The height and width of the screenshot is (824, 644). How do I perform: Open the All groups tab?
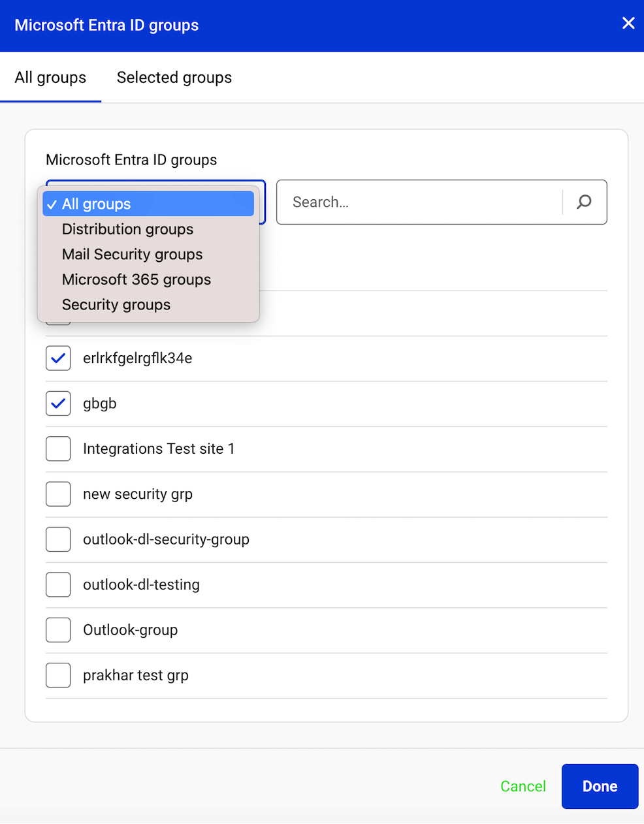point(50,78)
